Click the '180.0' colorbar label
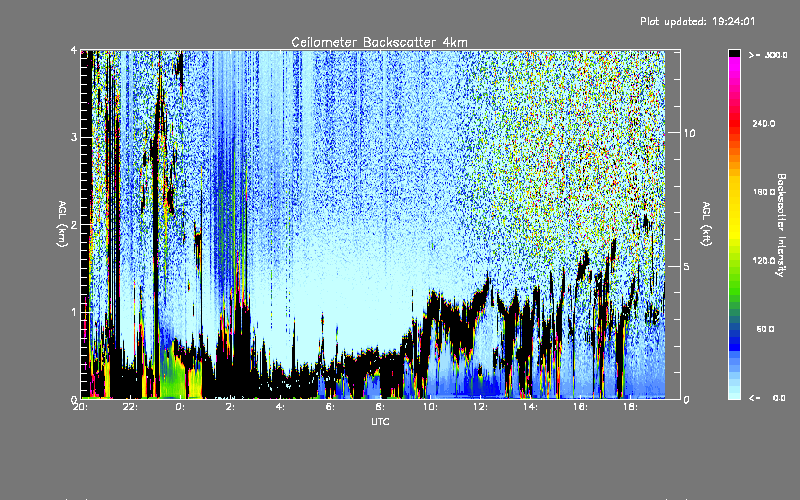 (x=764, y=192)
